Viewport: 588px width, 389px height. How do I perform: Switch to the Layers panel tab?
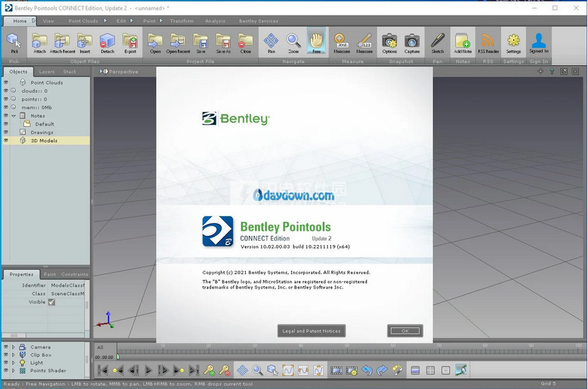[47, 72]
